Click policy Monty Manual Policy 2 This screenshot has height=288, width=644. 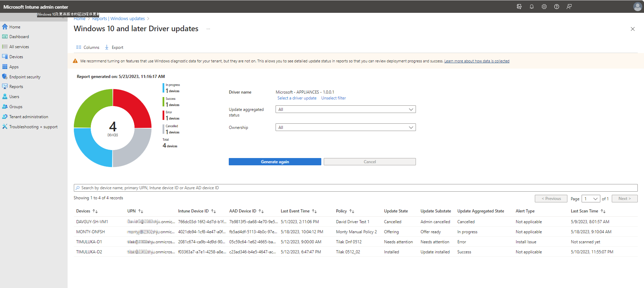pyautogui.click(x=356, y=232)
